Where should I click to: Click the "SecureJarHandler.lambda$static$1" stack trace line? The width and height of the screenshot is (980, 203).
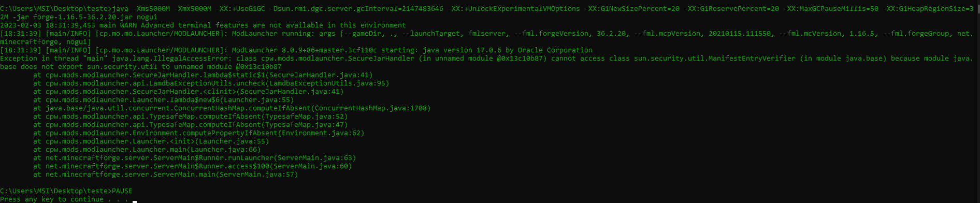pyautogui.click(x=203, y=75)
